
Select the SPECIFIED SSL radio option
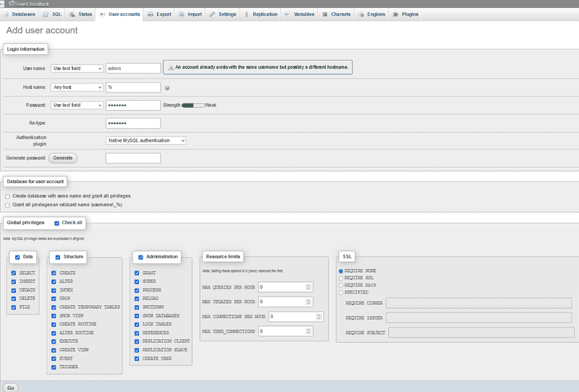coord(341,293)
